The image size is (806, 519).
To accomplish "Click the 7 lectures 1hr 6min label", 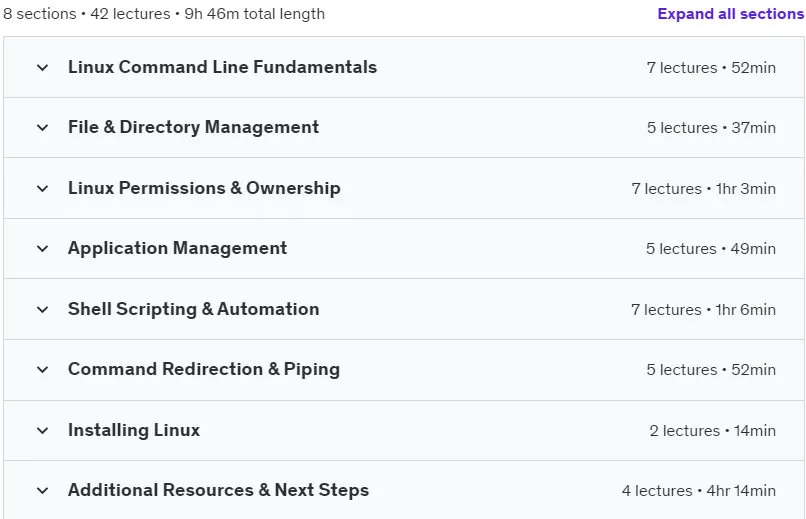I will (x=703, y=310).
